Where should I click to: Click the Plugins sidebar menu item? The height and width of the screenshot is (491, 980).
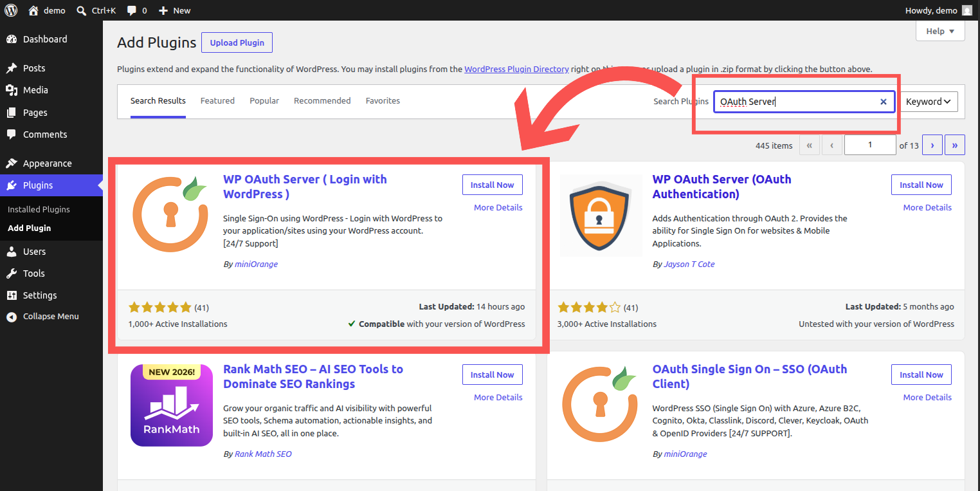(51, 185)
